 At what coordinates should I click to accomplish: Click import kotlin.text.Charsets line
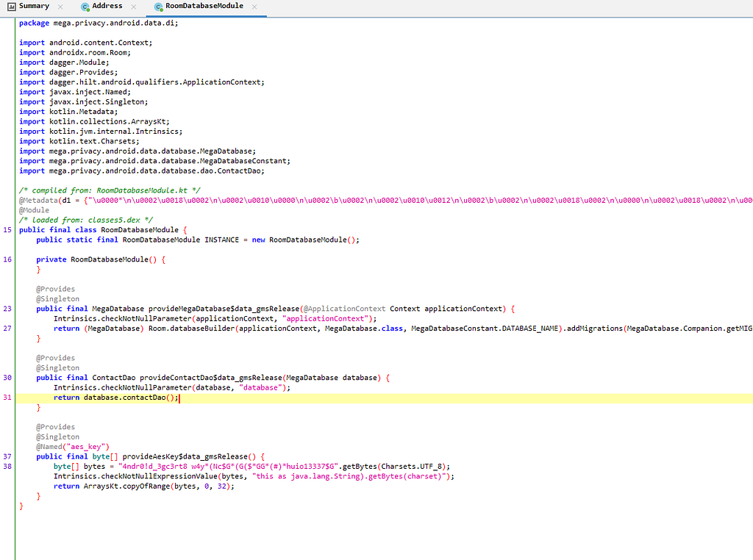(x=79, y=142)
